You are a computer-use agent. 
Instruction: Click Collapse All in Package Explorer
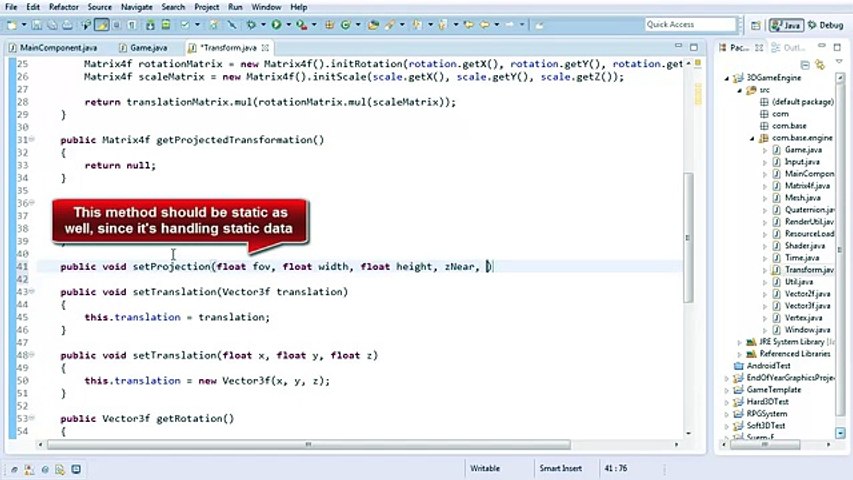(805, 65)
